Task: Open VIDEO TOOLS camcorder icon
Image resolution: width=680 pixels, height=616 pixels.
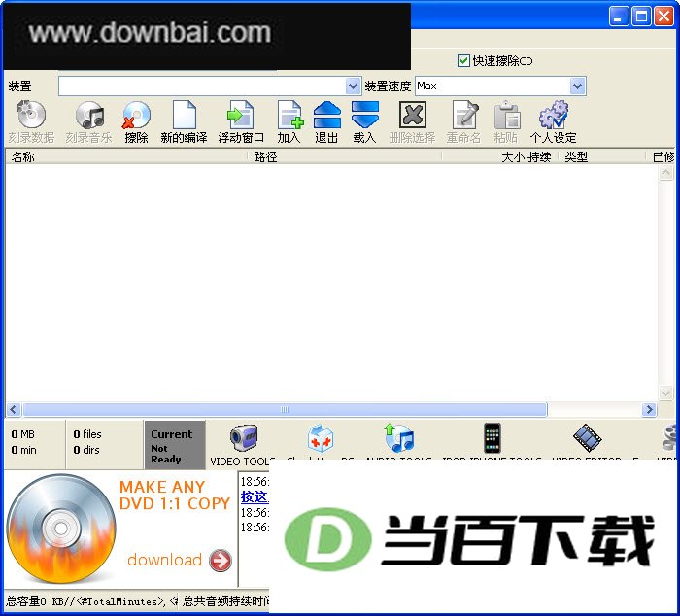Action: 244,438
